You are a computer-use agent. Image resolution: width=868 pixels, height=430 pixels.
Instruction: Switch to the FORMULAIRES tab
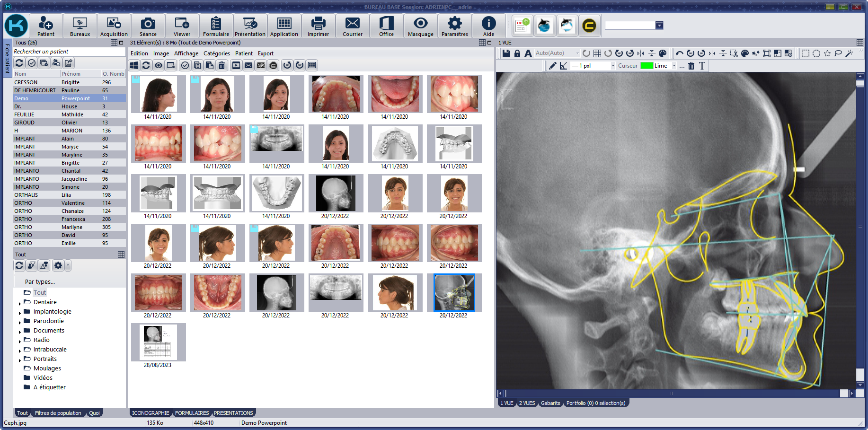coord(192,413)
